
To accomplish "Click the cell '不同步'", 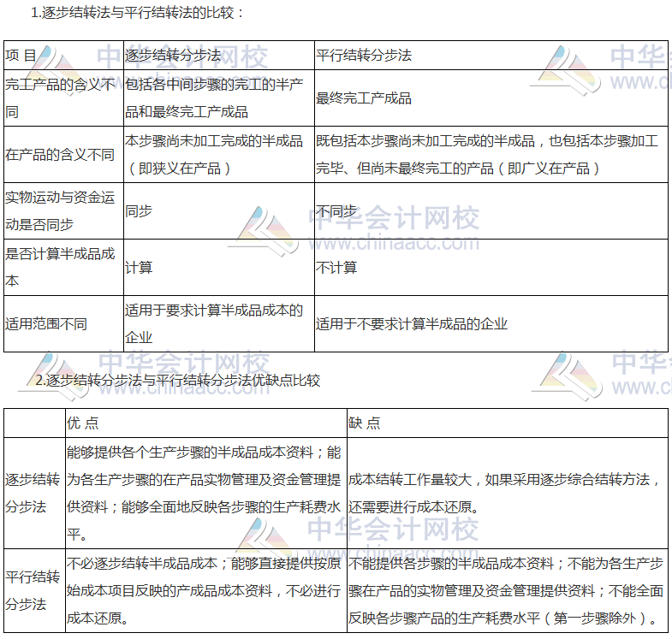I will click(491, 210).
